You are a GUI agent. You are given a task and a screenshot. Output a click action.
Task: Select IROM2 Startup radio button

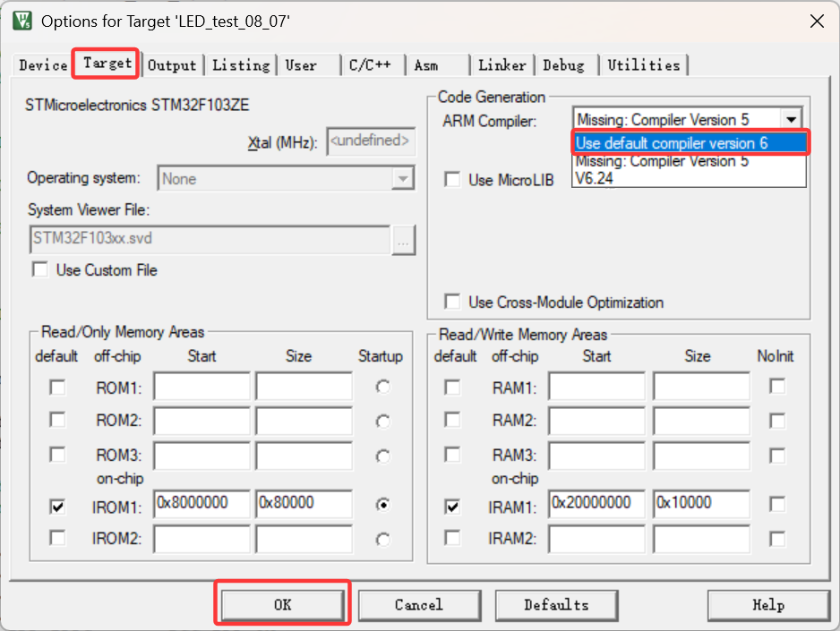tap(382, 540)
